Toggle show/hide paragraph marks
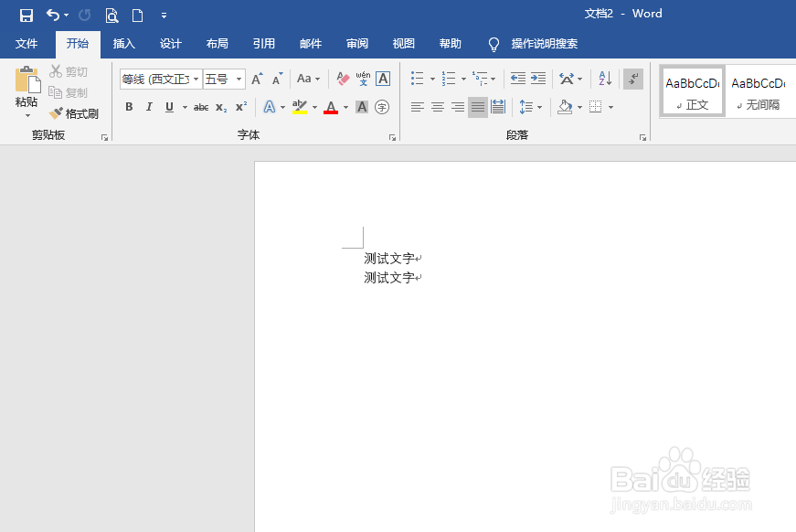 (632, 78)
